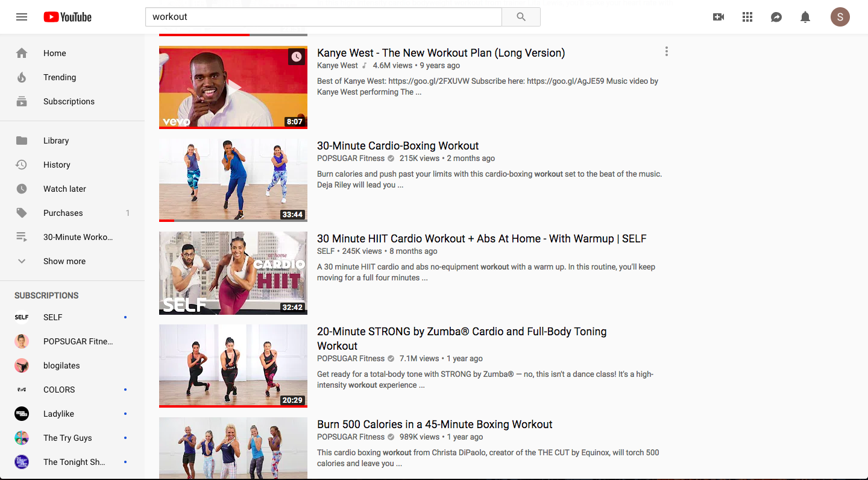Open Subscriptions in the sidebar

72,101
